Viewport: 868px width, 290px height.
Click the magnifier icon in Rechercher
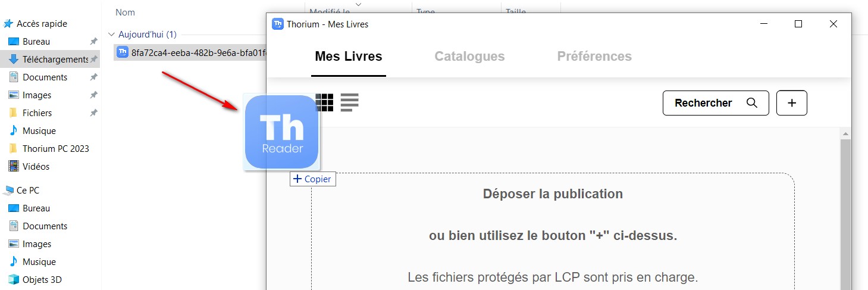pyautogui.click(x=751, y=103)
